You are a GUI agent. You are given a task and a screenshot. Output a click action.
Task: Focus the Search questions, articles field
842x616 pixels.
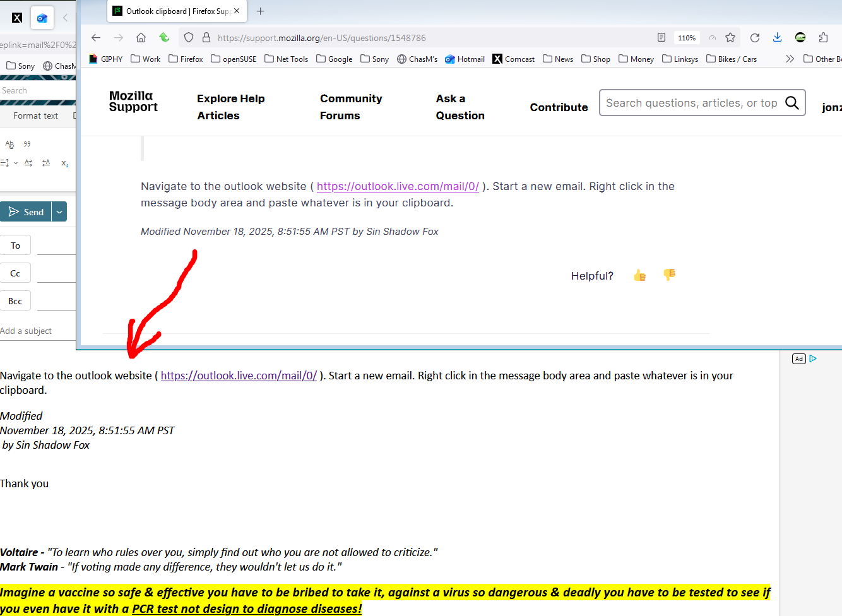[691, 103]
